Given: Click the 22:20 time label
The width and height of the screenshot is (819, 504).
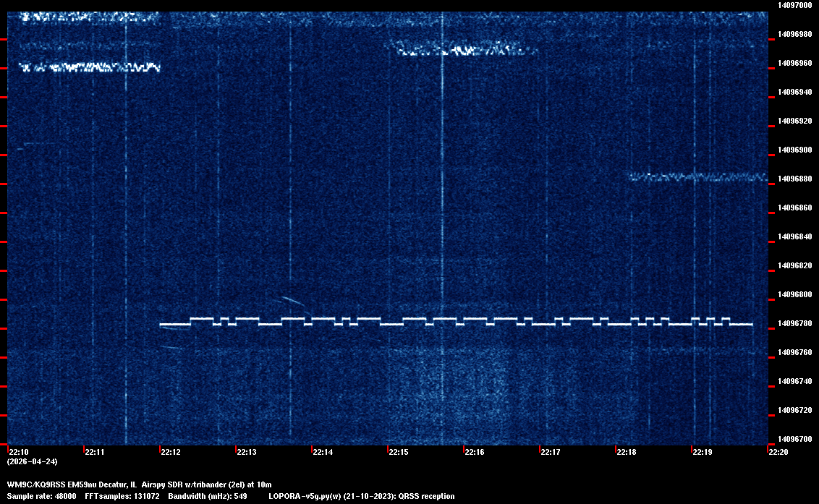Looking at the screenshot, I should [x=778, y=453].
